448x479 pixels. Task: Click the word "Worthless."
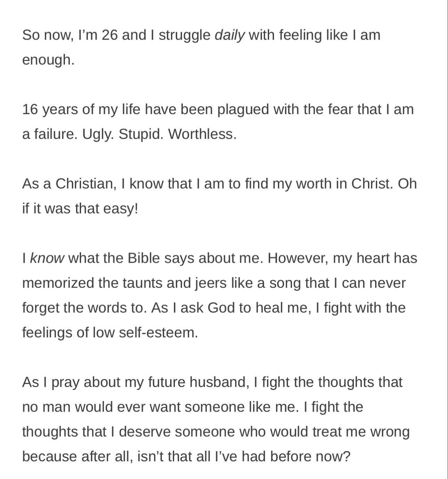click(202, 134)
